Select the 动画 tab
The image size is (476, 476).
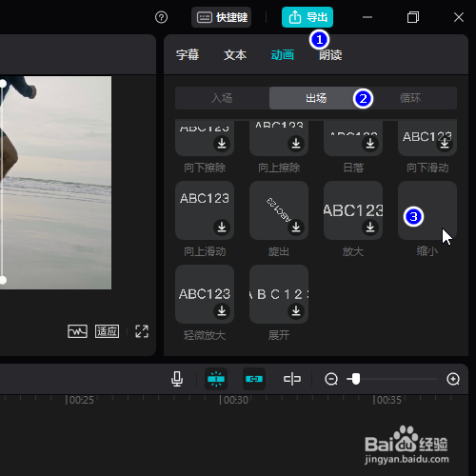point(283,55)
